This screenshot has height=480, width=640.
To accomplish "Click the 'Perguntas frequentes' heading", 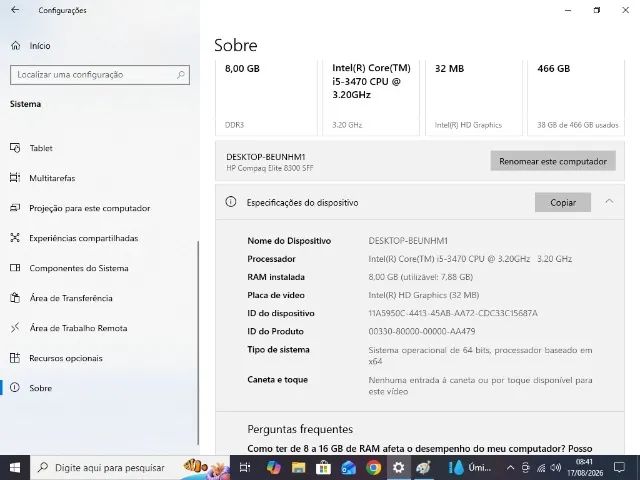I will click(x=300, y=429).
